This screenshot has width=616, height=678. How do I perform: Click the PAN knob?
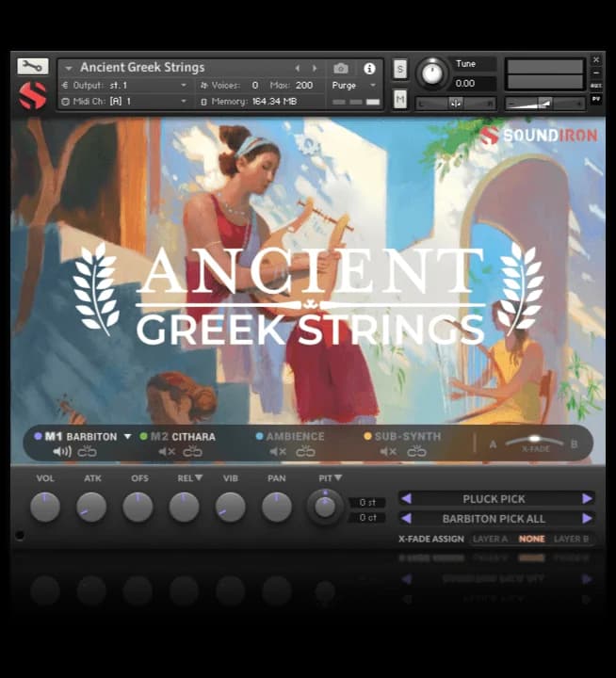276,507
